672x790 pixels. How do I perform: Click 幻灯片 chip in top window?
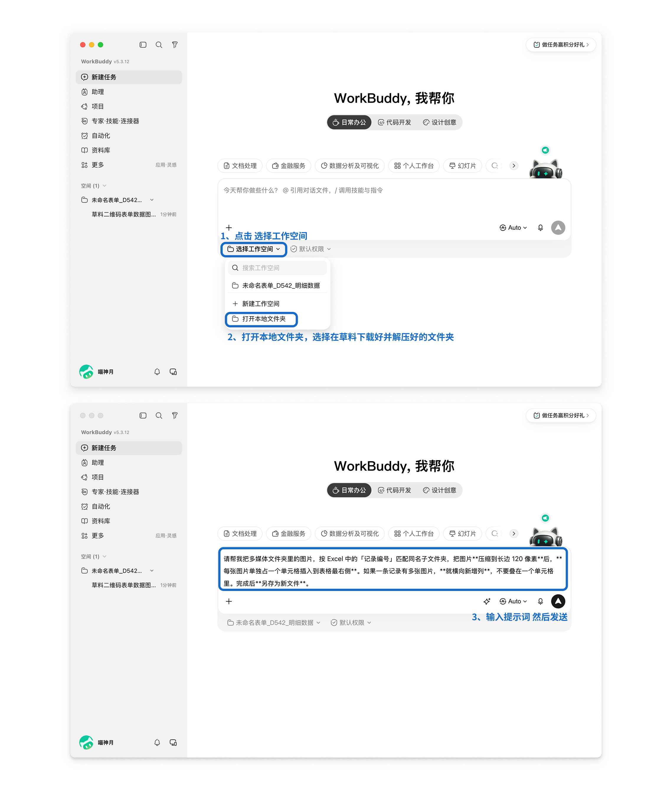[462, 166]
